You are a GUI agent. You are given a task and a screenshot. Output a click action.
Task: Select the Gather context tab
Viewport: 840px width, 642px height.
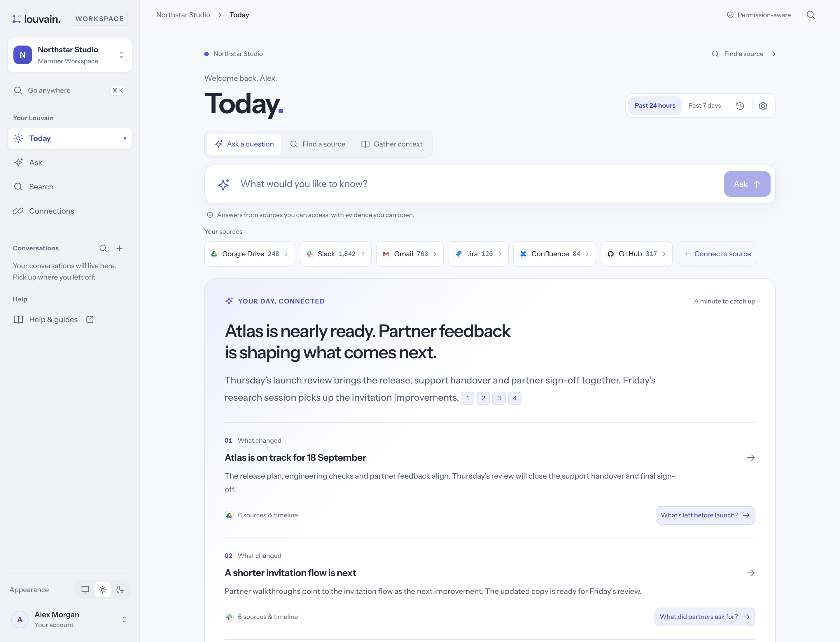[x=392, y=144]
